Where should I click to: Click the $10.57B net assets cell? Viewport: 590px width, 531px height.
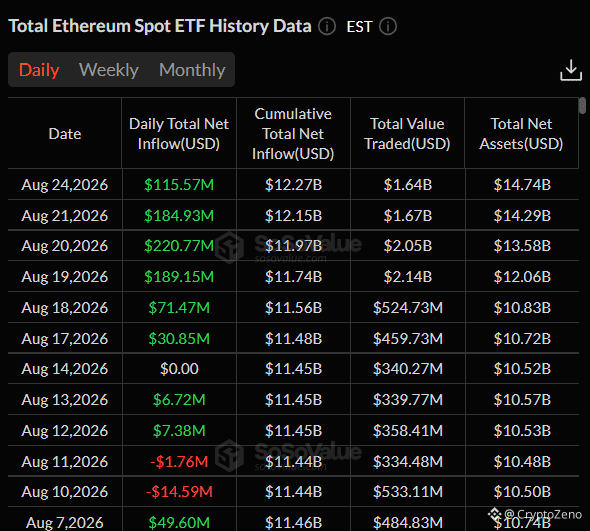pyautogui.click(x=522, y=400)
